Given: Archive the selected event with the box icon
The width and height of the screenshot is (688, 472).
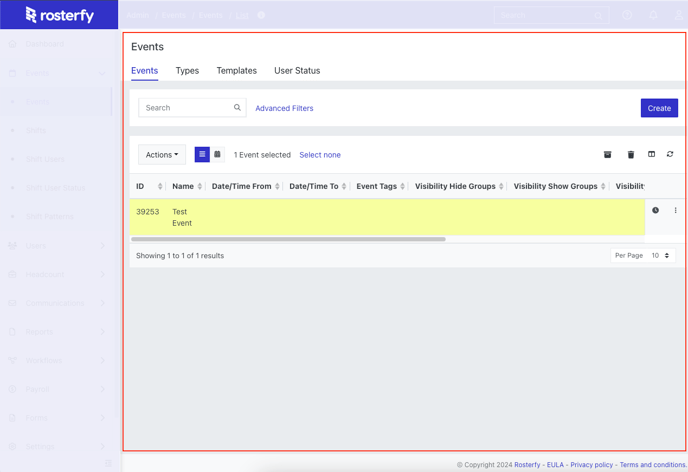Looking at the screenshot, I should coord(608,154).
